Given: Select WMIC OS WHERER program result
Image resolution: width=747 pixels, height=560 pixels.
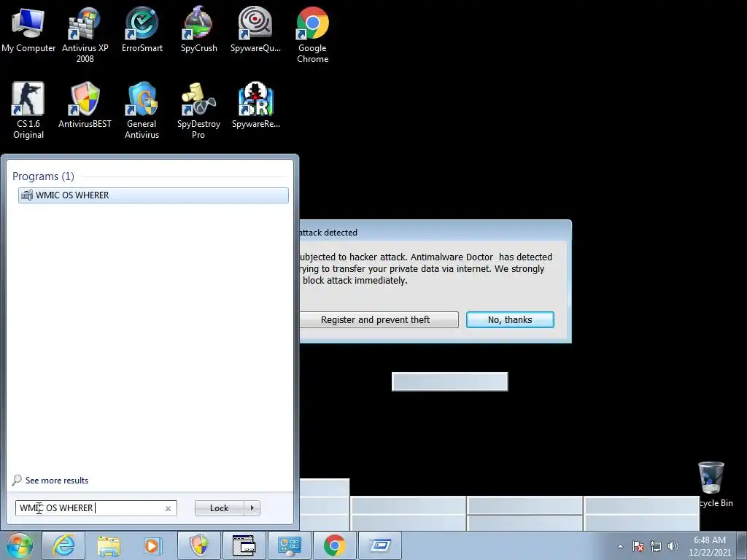Looking at the screenshot, I should coord(153,195).
